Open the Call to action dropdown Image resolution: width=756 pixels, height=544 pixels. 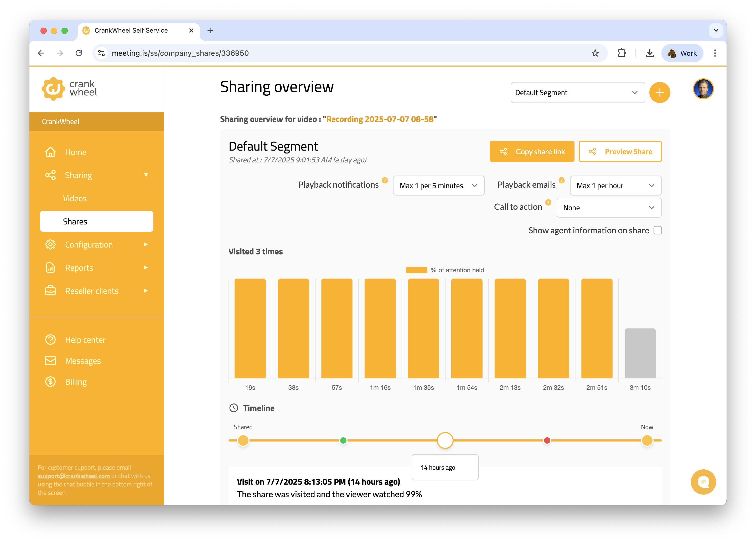coord(609,208)
